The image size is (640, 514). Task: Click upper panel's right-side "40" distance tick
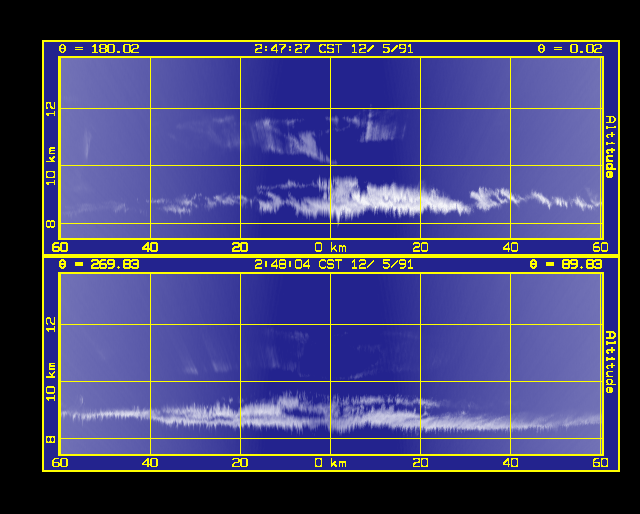tap(510, 247)
